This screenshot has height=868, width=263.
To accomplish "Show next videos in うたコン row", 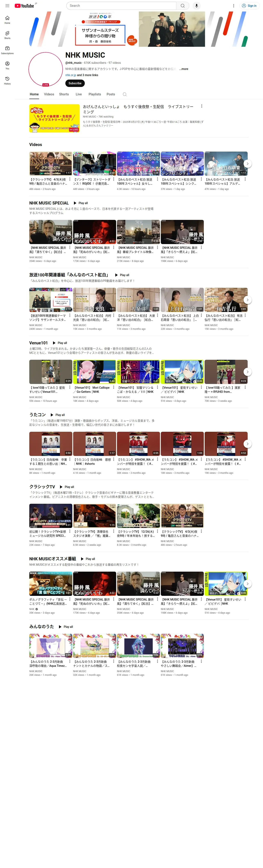I will 247,443.
